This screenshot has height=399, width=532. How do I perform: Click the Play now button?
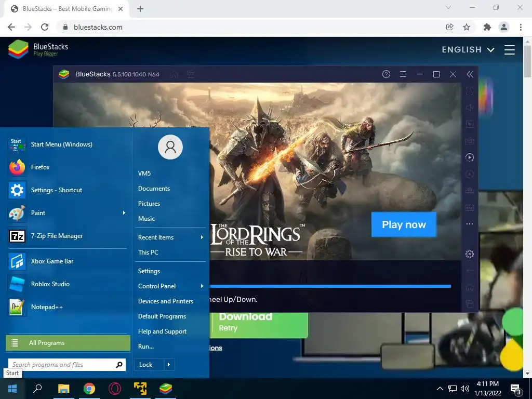[x=404, y=224]
